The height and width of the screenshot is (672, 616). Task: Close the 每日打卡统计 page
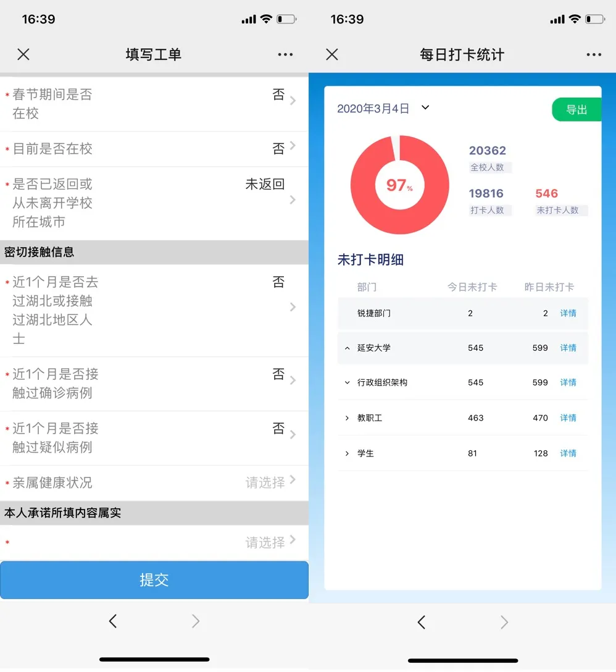332,54
